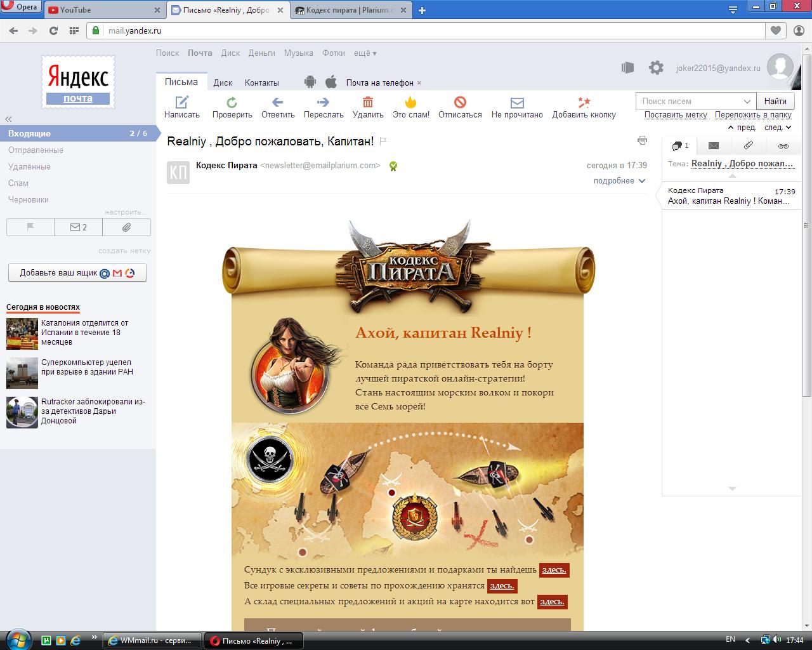Click the Найти search button

pyautogui.click(x=775, y=102)
